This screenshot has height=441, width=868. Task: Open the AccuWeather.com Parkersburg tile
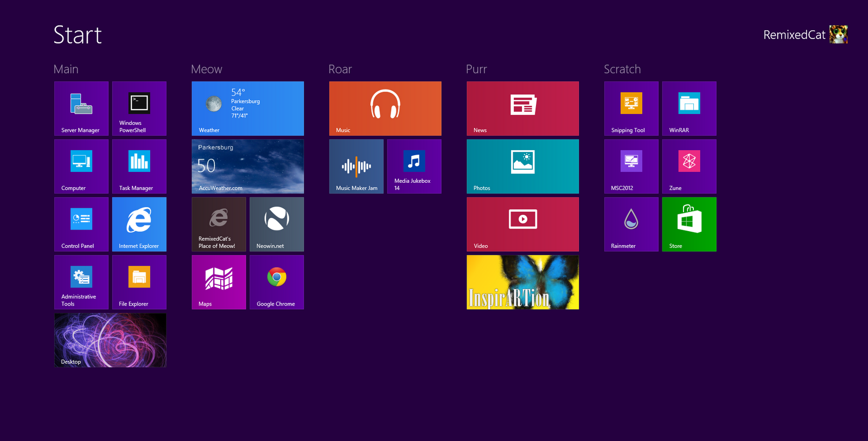click(x=247, y=167)
